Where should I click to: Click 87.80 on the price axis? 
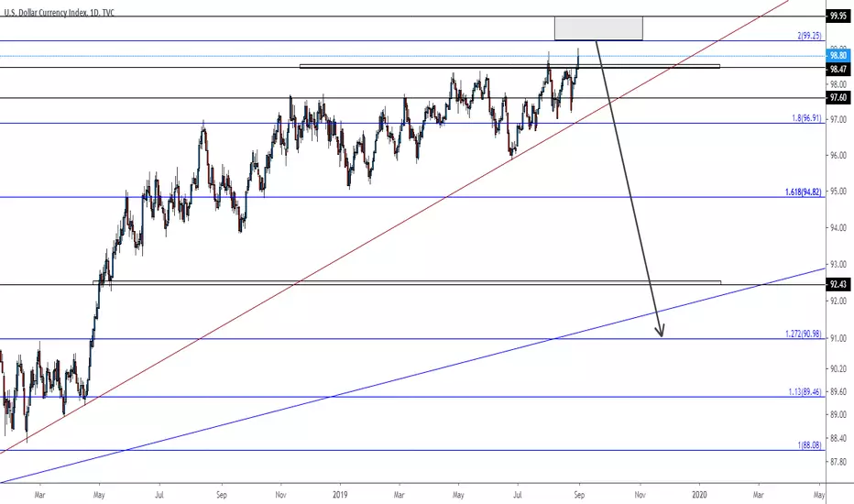point(838,462)
